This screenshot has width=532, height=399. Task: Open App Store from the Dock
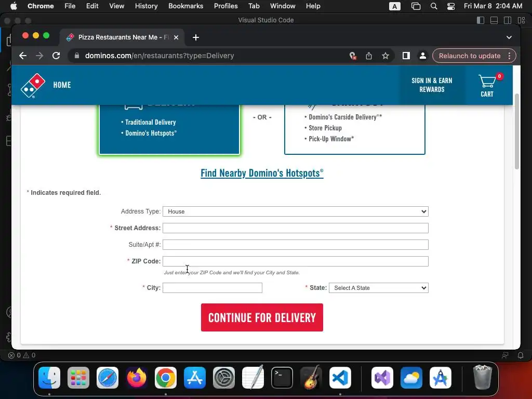(195, 378)
